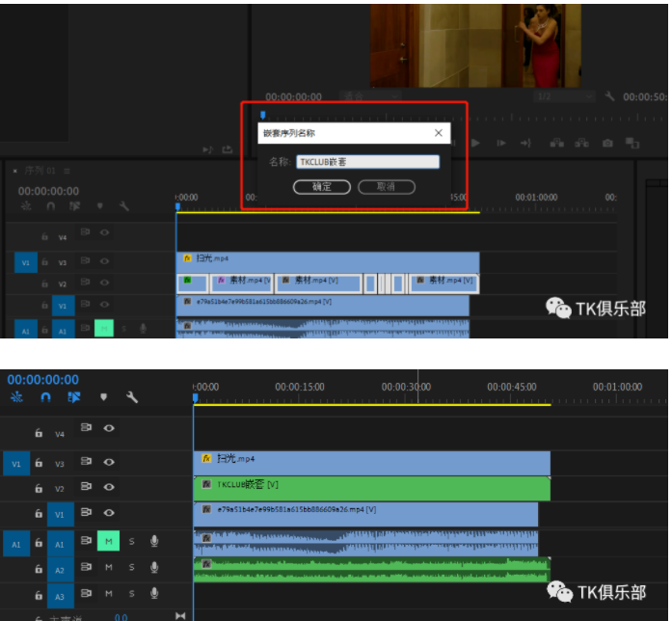Screen dimensions: 672x621
Task: Open the 适合 zoom level dropdown in monitor
Action: 370,96
